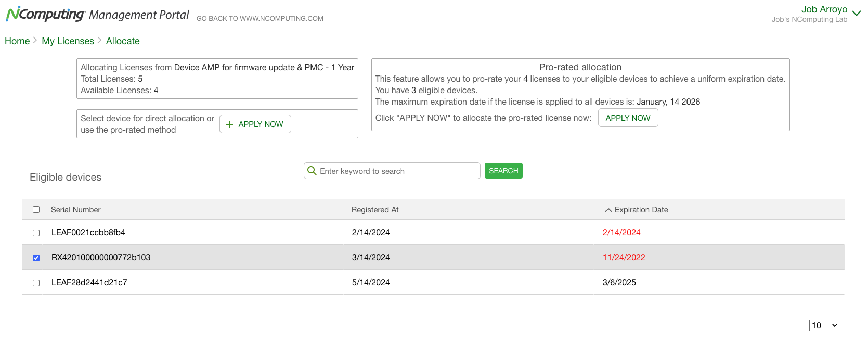Screen dimensions: 868x342
Task: Click the Eligible devices heading
Action: pos(66,178)
